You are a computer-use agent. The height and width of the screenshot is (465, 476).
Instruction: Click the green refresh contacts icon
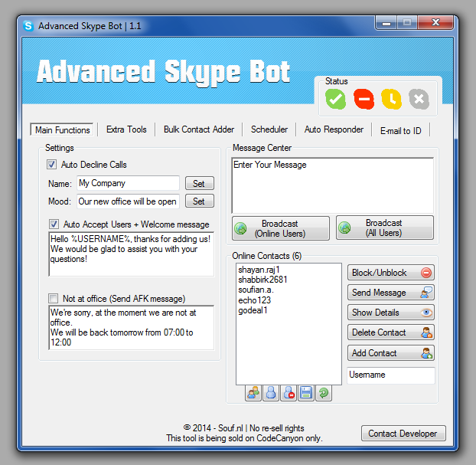(324, 393)
